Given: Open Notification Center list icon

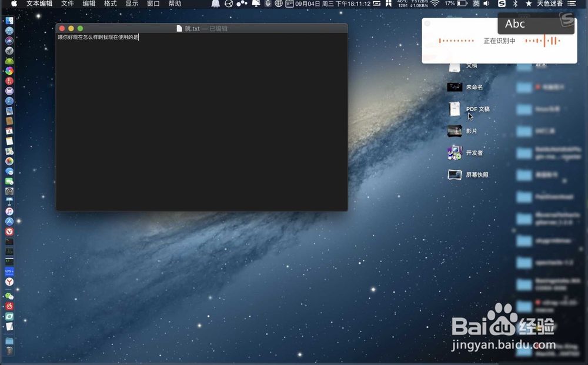Looking at the screenshot, I should pyautogui.click(x=572, y=4).
